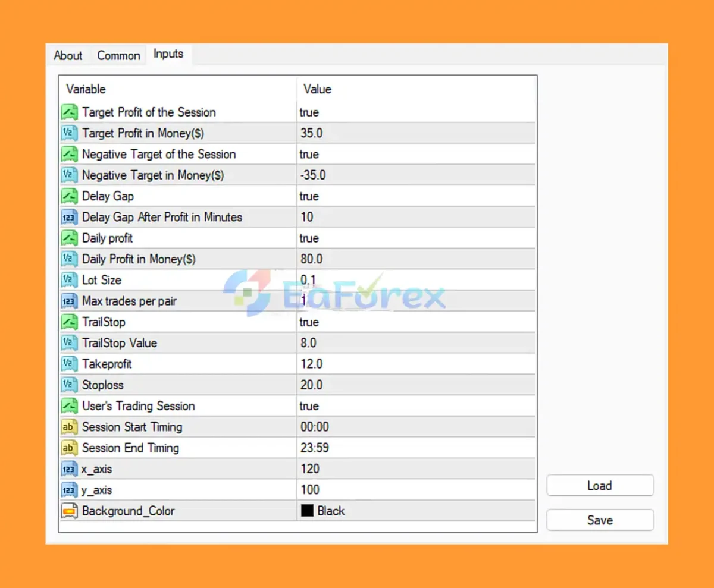Click the icon beside User's Trading Session
714x588 pixels.
[x=70, y=406]
